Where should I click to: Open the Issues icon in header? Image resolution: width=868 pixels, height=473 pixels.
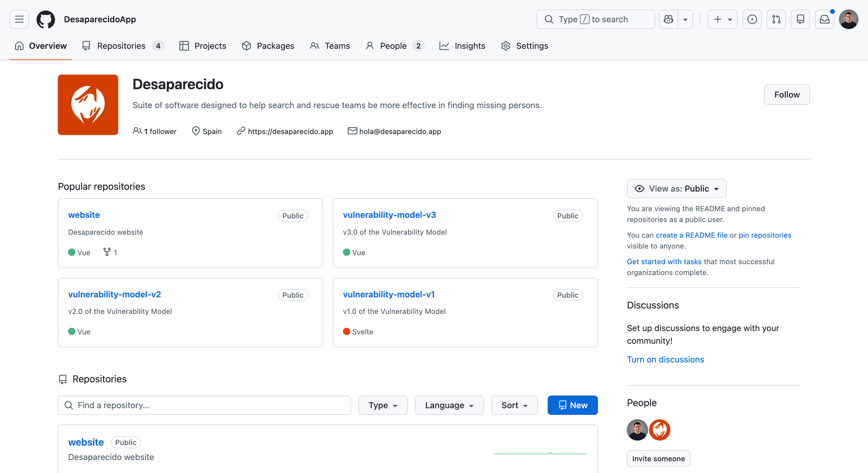point(752,19)
